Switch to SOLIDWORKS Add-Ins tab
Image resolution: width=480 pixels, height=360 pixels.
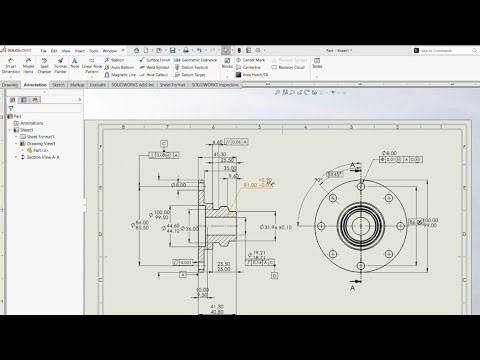[132, 85]
